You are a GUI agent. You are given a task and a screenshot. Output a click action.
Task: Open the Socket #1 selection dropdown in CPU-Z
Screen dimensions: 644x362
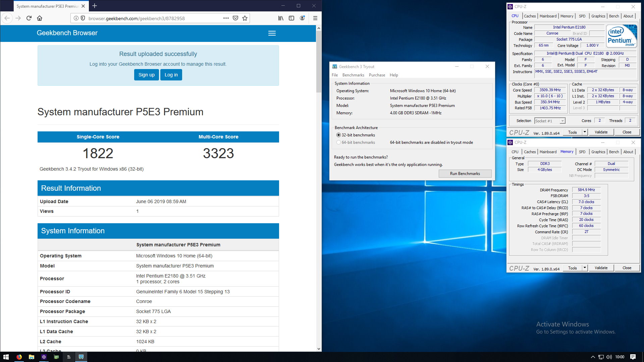550,121
